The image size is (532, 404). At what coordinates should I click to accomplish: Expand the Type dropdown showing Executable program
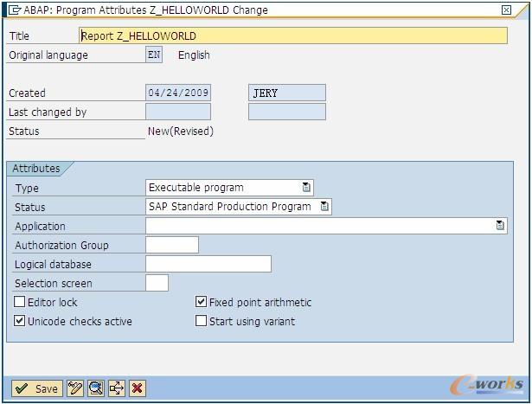tap(223, 188)
